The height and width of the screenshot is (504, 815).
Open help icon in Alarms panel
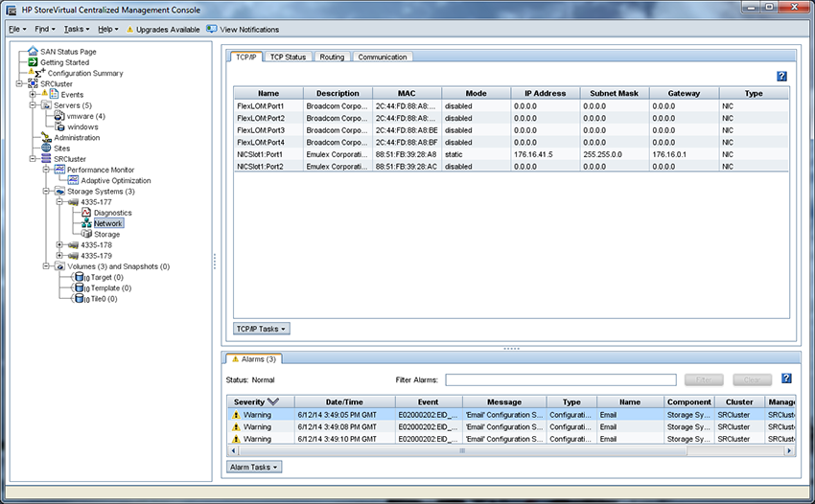pyautogui.click(x=786, y=378)
